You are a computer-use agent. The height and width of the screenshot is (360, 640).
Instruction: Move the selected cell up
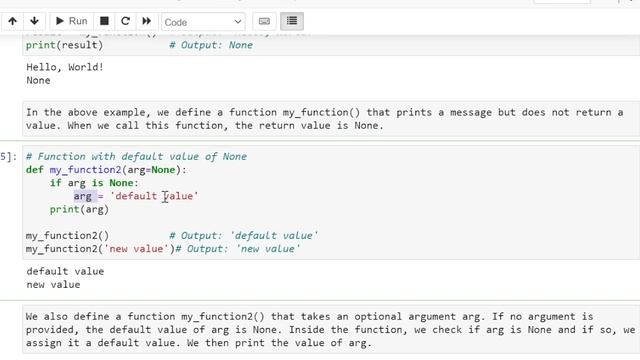pyautogui.click(x=12, y=21)
